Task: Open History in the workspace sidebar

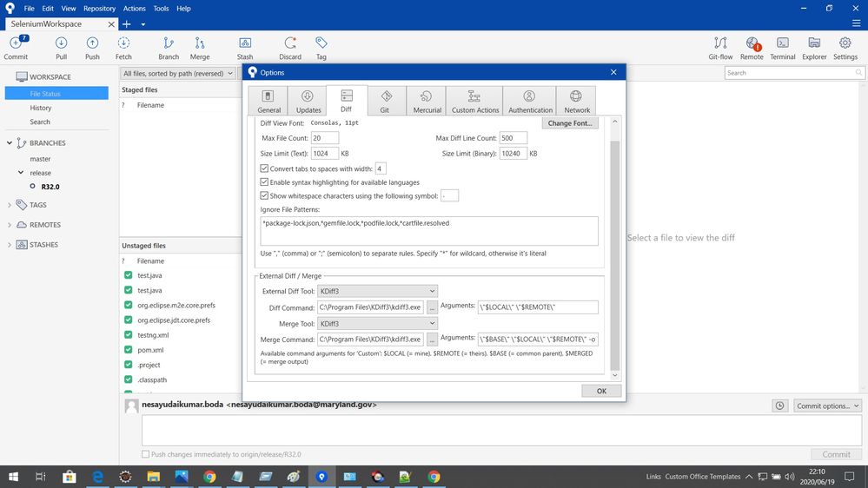Action: (41, 108)
